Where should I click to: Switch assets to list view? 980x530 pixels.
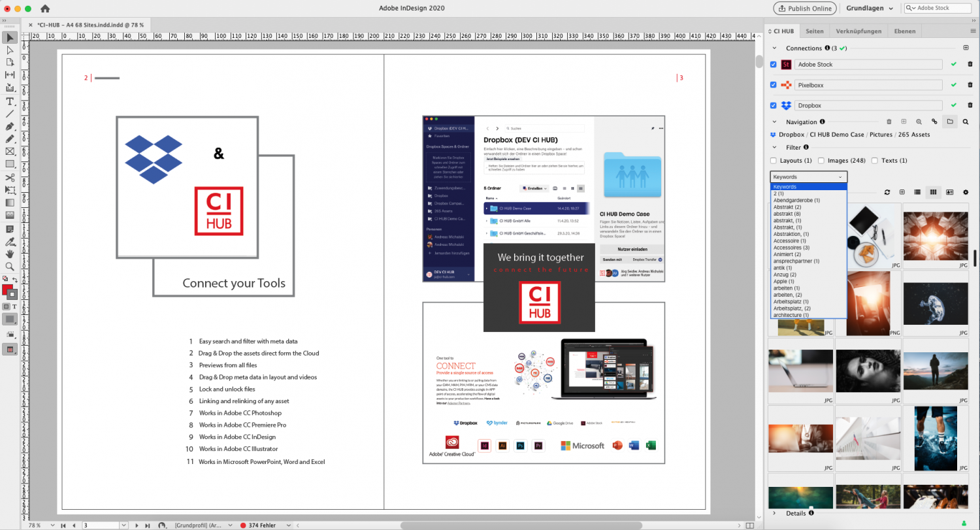(917, 192)
